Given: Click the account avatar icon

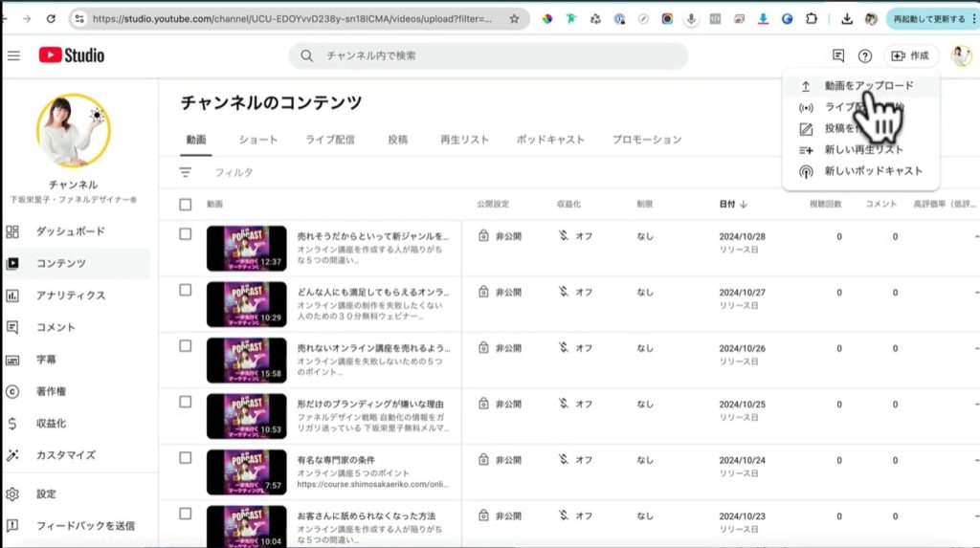Looking at the screenshot, I should pyautogui.click(x=961, y=55).
